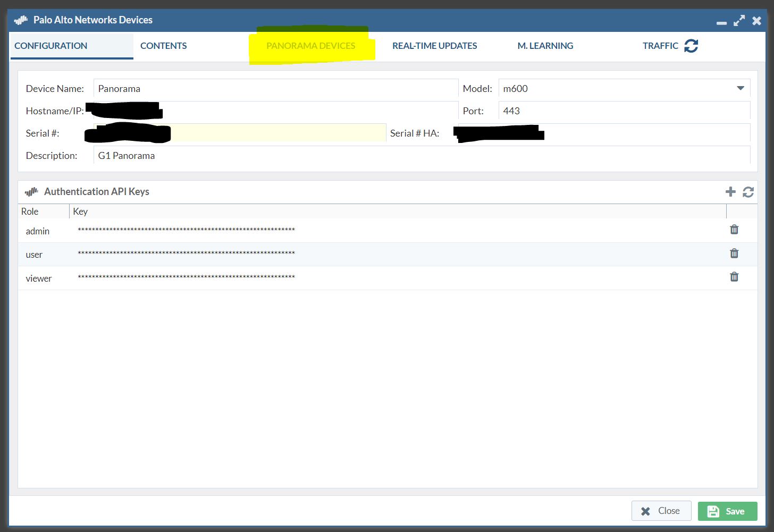This screenshot has height=532, width=774.
Task: Open the Panorama Devices tab
Action: (x=312, y=46)
